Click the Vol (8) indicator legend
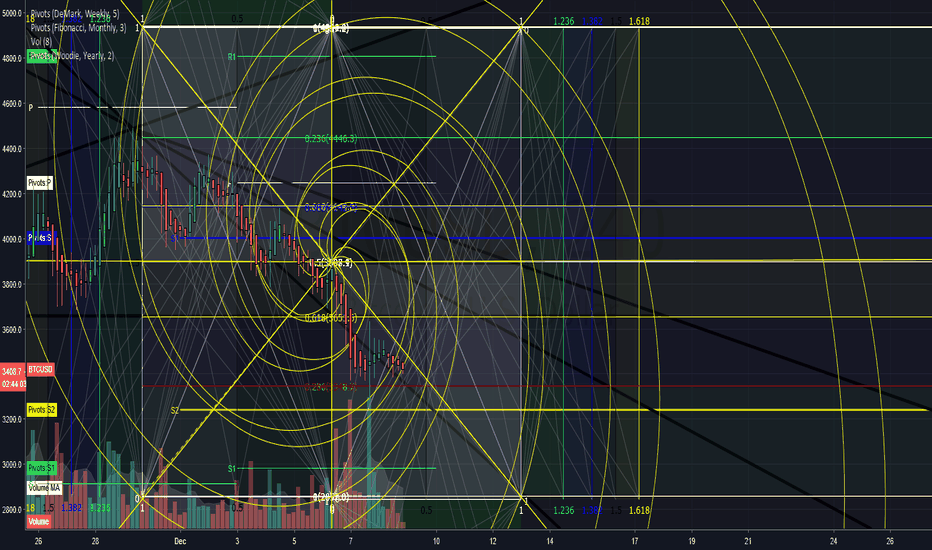The image size is (932, 550). pyautogui.click(x=41, y=42)
